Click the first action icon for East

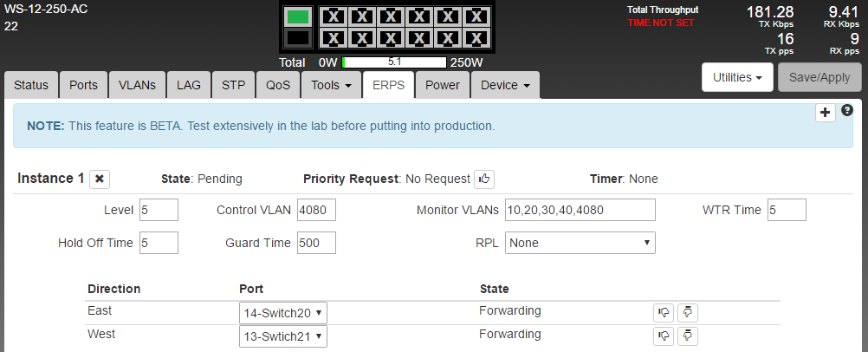[664, 312]
